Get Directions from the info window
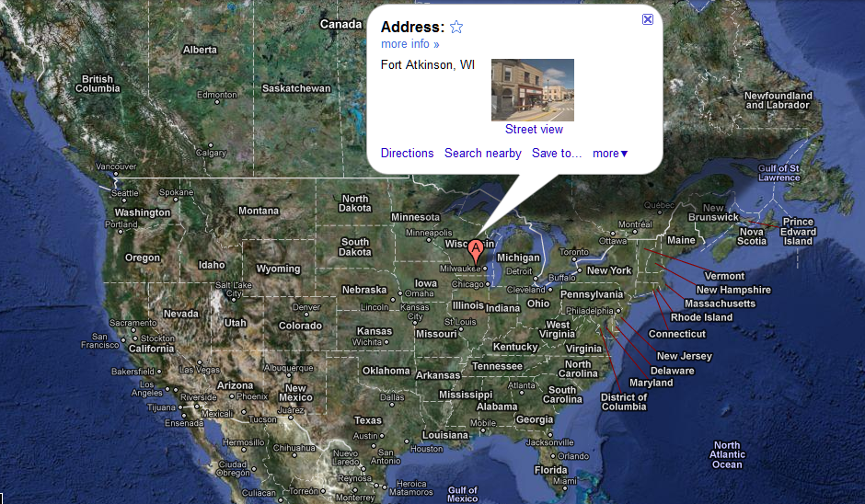 click(407, 154)
